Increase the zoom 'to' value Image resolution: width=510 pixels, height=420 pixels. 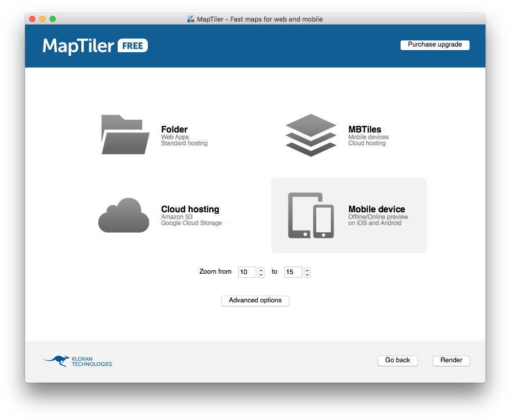(x=307, y=270)
